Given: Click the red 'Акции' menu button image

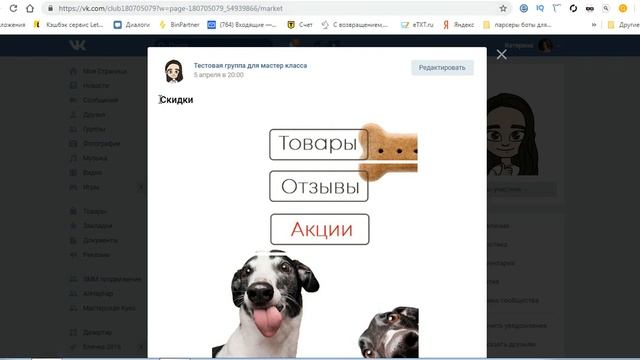Looking at the screenshot, I should point(320,229).
